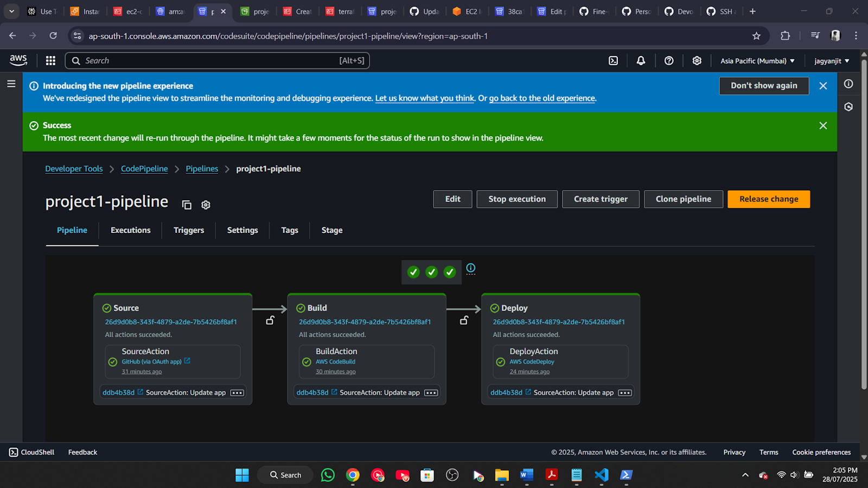Go to the AWS console home logo
Image resolution: width=868 pixels, height=488 pixels.
(x=18, y=60)
